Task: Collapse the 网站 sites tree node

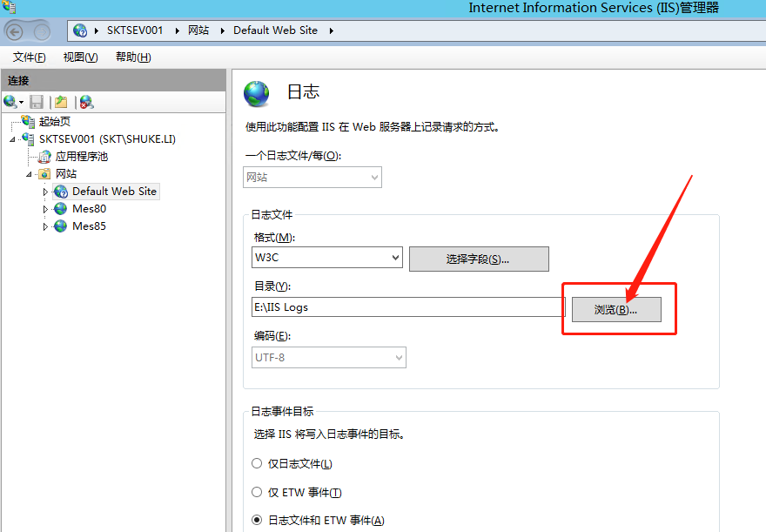Action: [30, 174]
